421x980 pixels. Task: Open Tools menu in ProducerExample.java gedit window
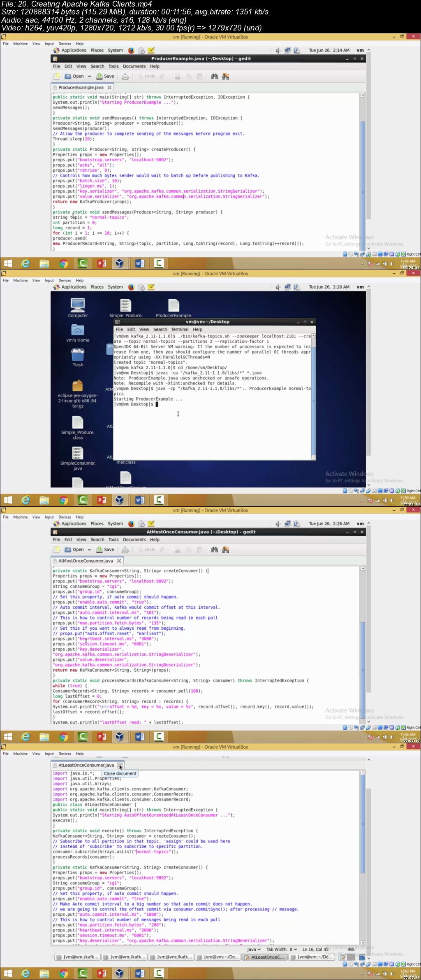(113, 66)
